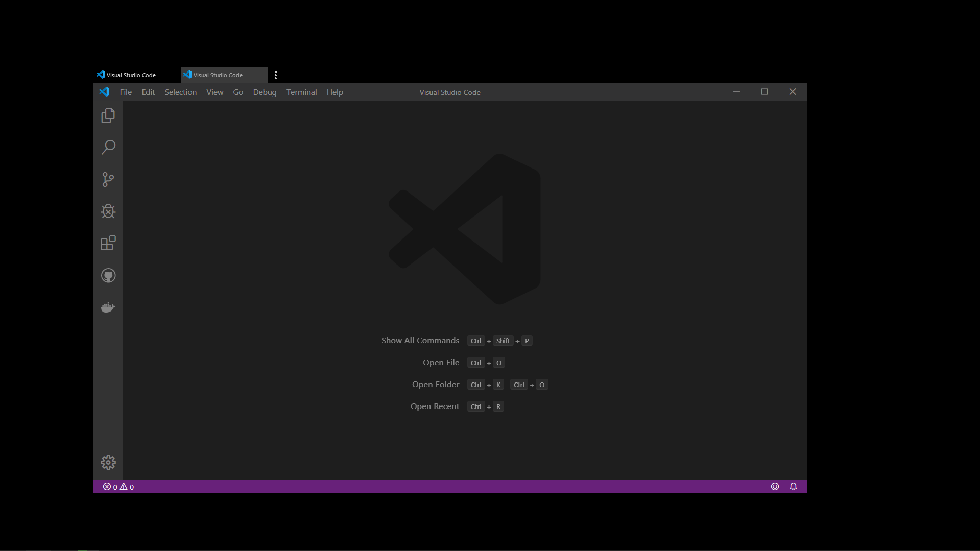The image size is (980, 551).
Task: Switch to the first Visual Studio Code tab
Action: click(x=137, y=75)
